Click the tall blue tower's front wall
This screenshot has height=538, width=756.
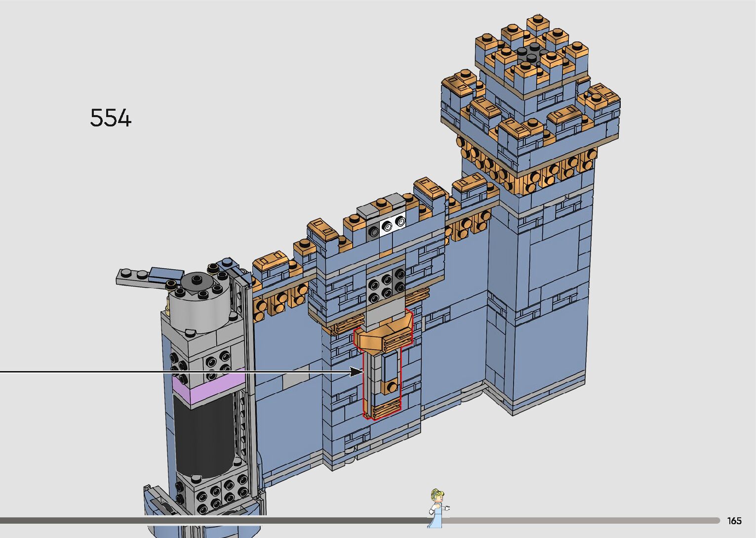[x=548, y=296]
